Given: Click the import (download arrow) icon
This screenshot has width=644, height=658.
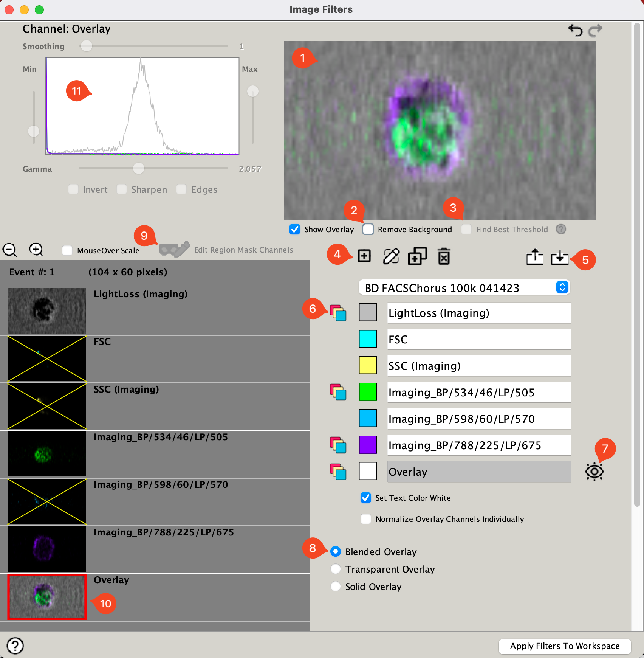Looking at the screenshot, I should [x=559, y=257].
